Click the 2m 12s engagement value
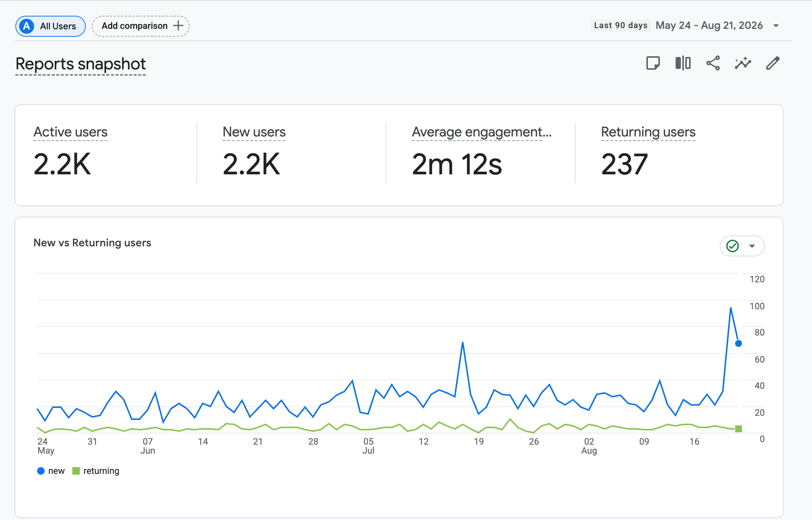Image resolution: width=812 pixels, height=520 pixels. click(457, 164)
